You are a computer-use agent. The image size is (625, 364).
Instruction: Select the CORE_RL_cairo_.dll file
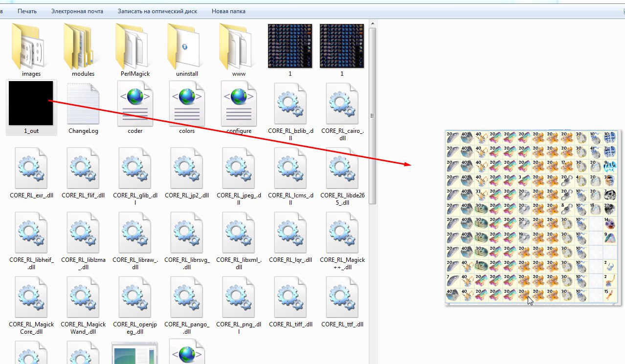(342, 111)
